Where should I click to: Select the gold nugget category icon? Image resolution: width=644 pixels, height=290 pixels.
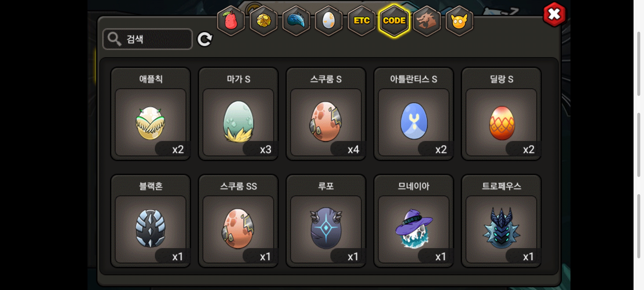tap(264, 21)
